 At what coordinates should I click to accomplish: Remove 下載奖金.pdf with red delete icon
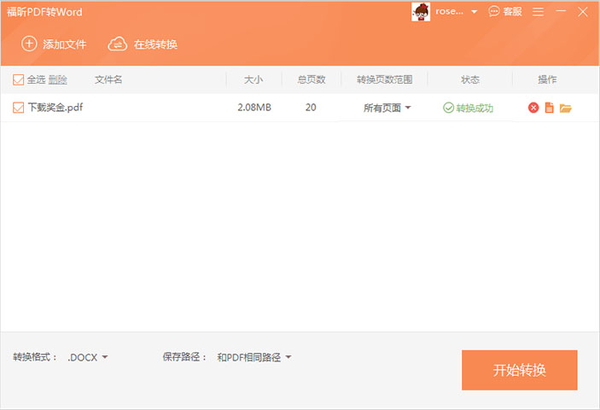pyautogui.click(x=533, y=108)
